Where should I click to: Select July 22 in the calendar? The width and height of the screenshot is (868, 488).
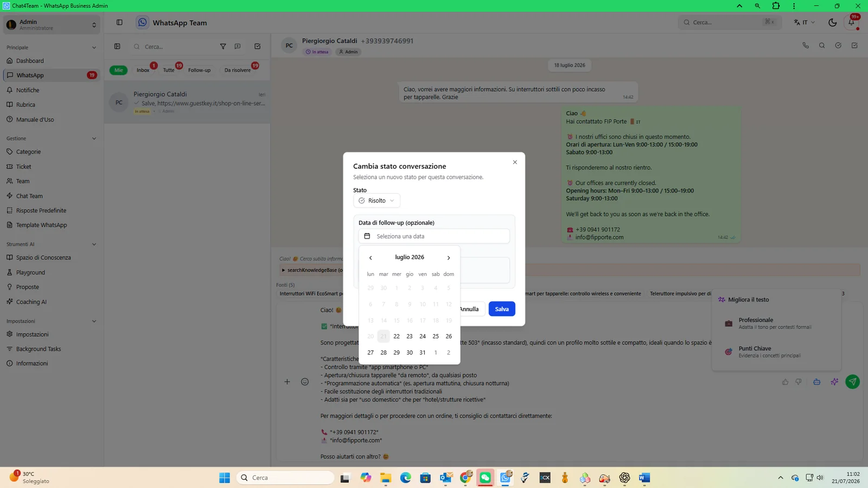(397, 336)
